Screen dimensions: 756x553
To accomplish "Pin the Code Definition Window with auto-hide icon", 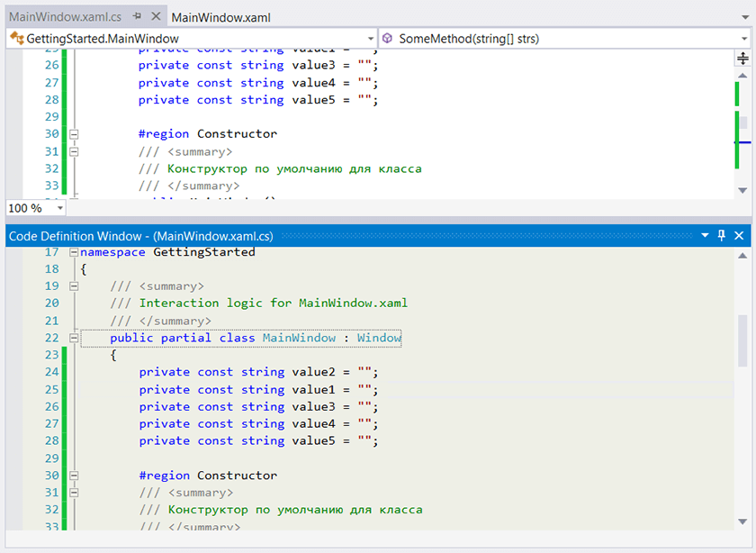I will [x=721, y=235].
